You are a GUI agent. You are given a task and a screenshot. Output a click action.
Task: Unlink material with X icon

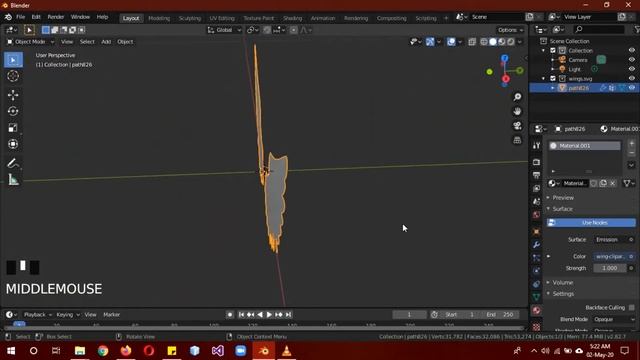(x=613, y=183)
